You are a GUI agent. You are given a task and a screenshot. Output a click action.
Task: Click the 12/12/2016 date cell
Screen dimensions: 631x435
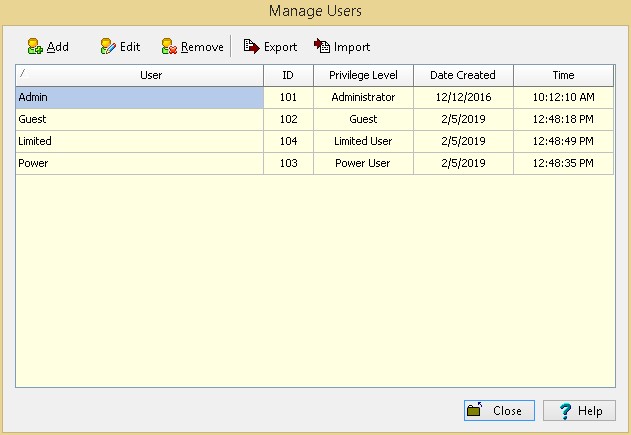(x=463, y=98)
